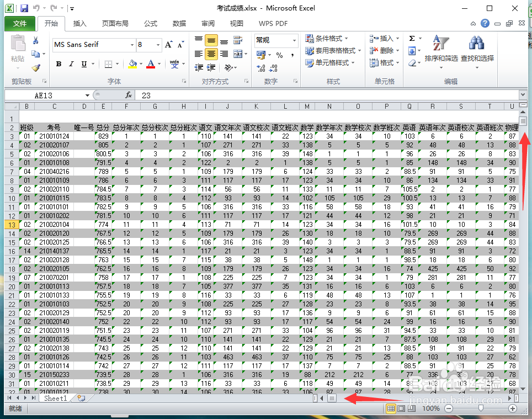Image resolution: width=532 pixels, height=419 pixels.
Task: Switch to the 数据 tab
Action: tap(179, 23)
